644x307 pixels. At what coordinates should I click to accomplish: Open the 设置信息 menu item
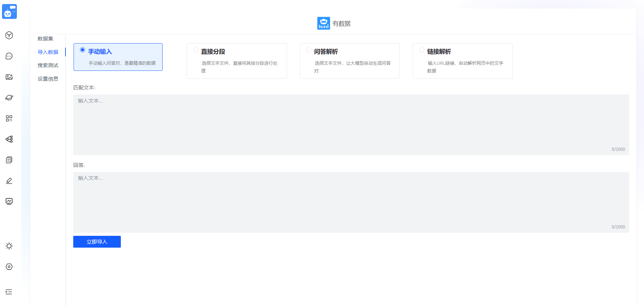coord(48,79)
